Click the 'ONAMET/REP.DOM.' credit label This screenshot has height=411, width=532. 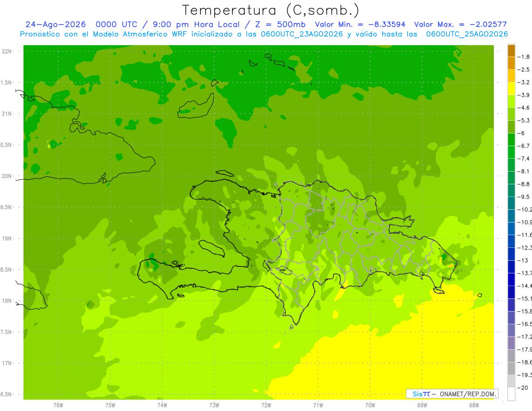[468, 394]
